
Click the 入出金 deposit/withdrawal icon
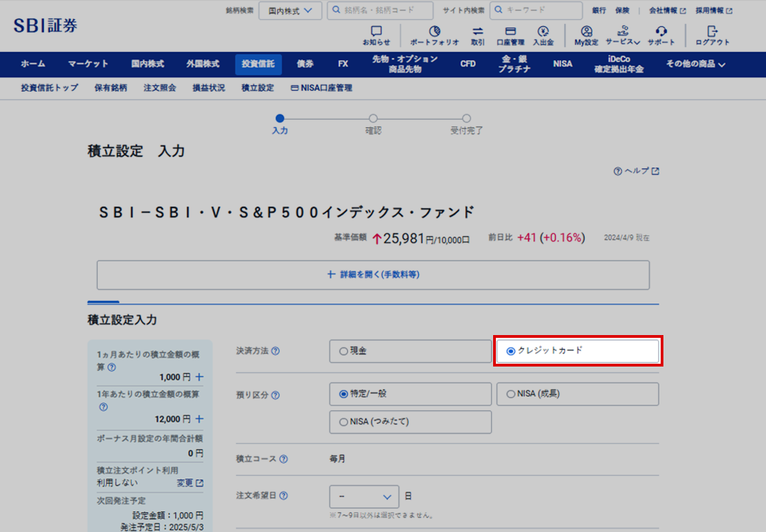click(543, 32)
